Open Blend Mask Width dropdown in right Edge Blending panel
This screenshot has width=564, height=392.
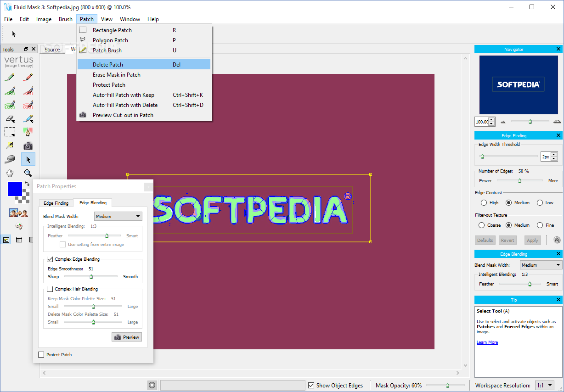click(x=541, y=265)
